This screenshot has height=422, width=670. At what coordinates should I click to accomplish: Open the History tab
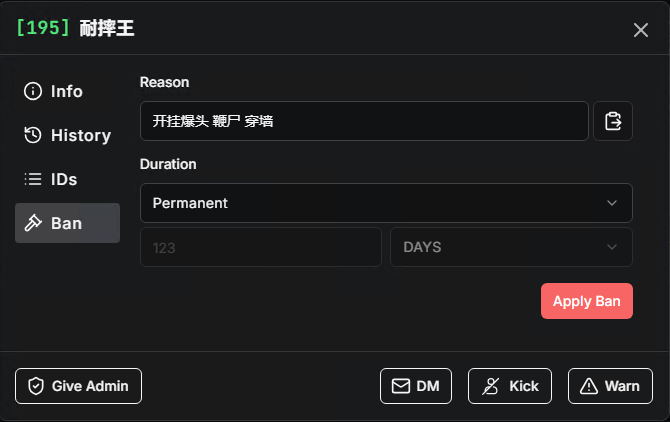80,135
